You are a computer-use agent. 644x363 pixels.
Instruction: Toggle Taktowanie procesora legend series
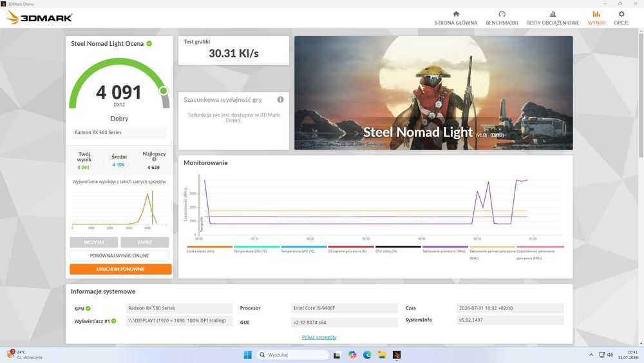tap(445, 249)
